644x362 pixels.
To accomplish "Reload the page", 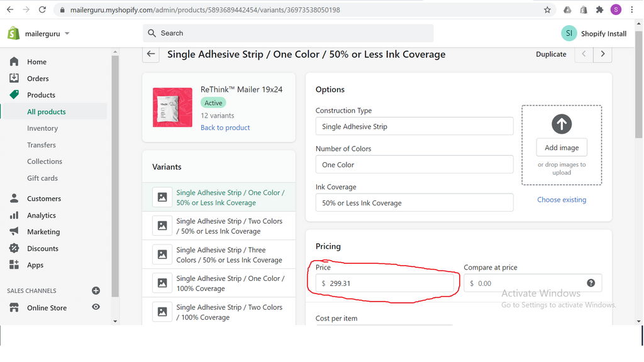I will click(42, 9).
